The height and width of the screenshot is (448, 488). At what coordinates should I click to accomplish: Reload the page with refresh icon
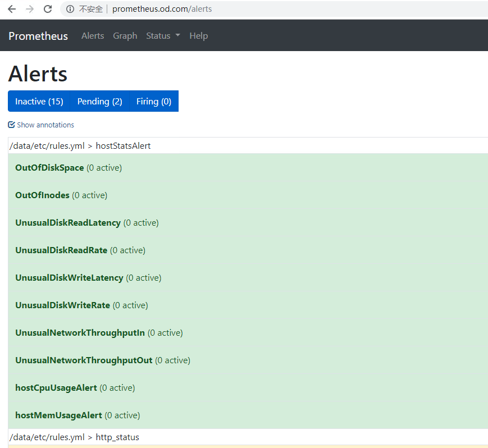[x=48, y=9]
